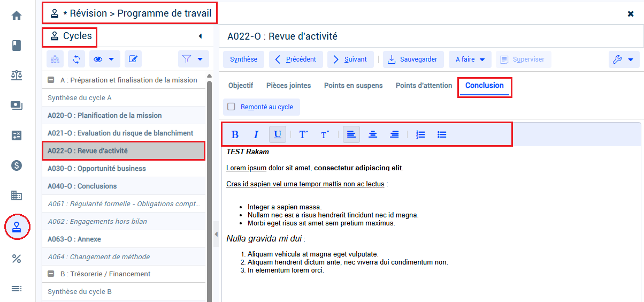Screen dimensions: 644x302
Task: Click the Bold formatting icon
Action: click(x=235, y=134)
